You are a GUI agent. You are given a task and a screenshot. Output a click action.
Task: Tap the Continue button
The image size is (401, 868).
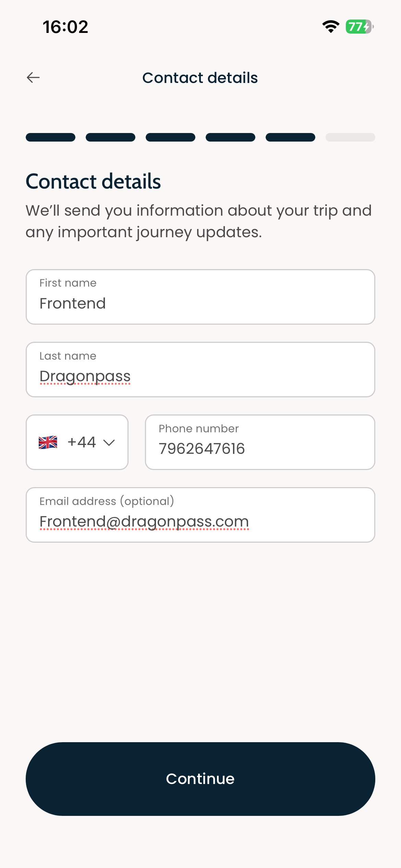[x=200, y=779]
